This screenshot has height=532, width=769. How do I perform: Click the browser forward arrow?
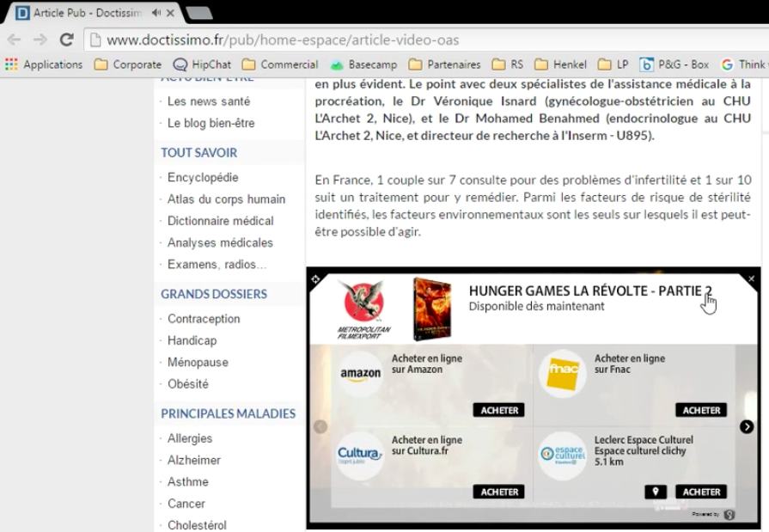[x=40, y=40]
